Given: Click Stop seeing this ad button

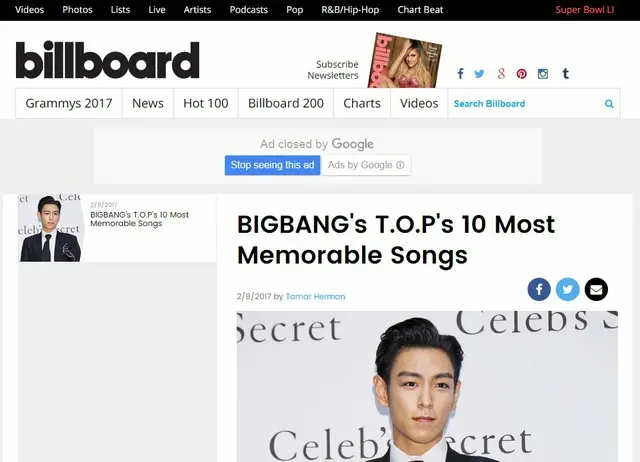Looking at the screenshot, I should click(x=273, y=165).
